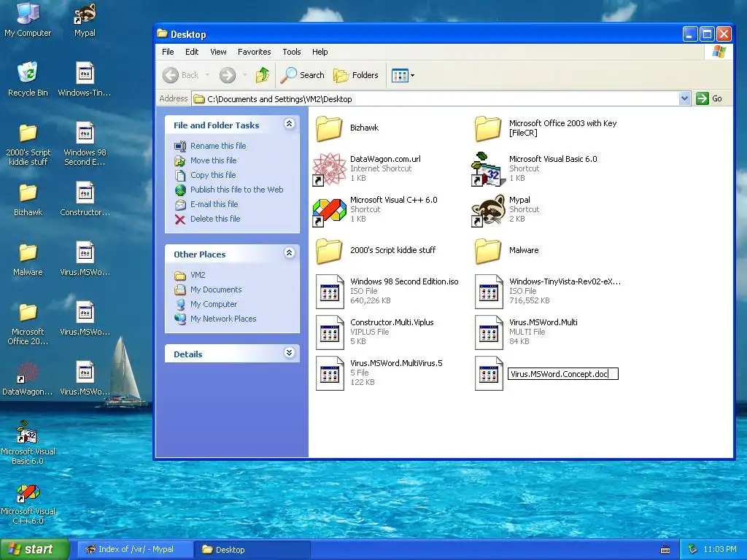
Task: Open the Tools menu
Action: [292, 52]
